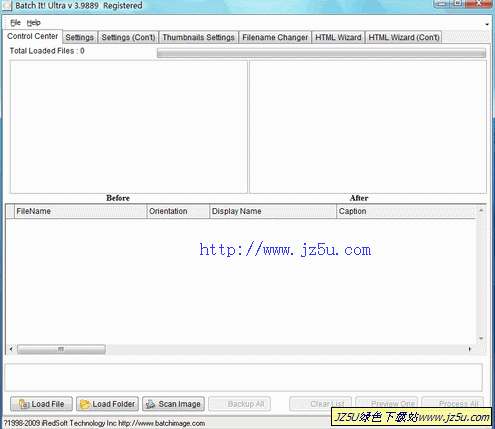
Task: Click the left scroll arrow of file list
Action: (x=11, y=349)
